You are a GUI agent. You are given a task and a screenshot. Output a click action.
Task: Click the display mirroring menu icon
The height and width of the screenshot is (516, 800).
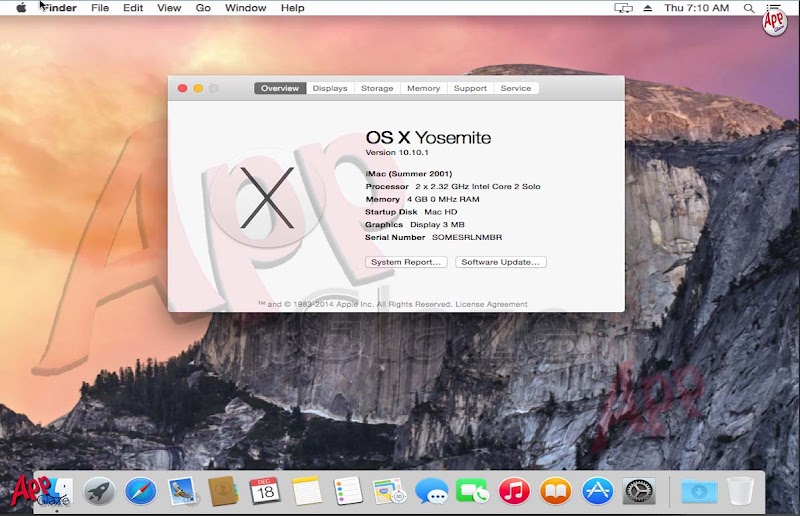[x=623, y=8]
